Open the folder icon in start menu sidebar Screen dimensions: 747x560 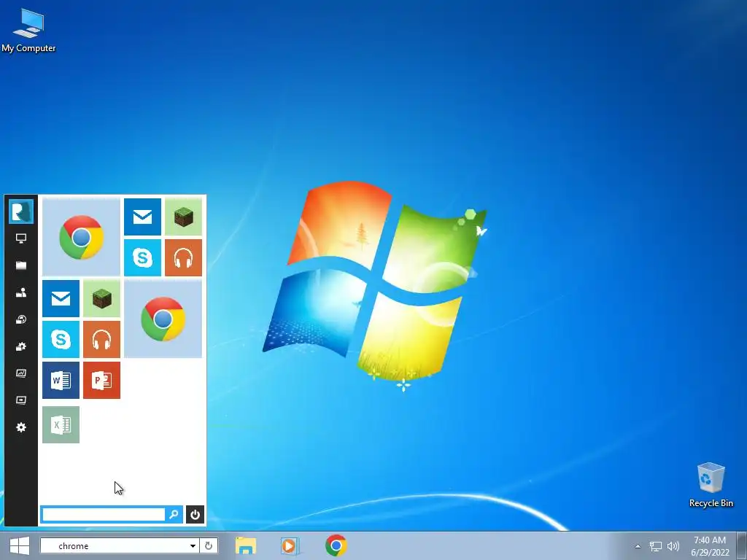(21, 265)
